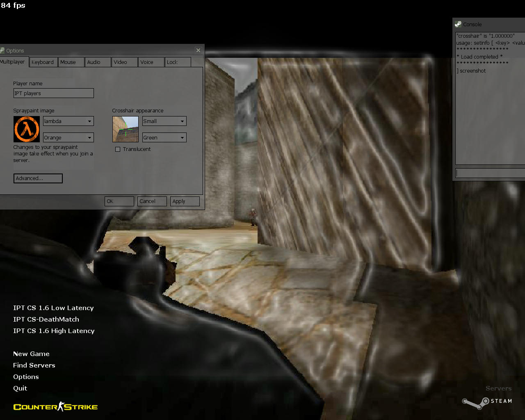Click the Advanced... button

pos(38,178)
